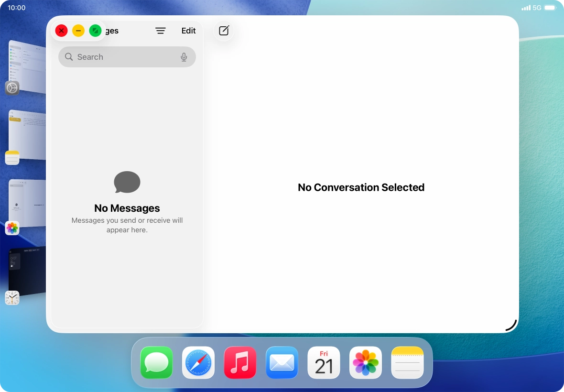Open the Music app from the dock
This screenshot has height=392, width=564.
point(240,362)
